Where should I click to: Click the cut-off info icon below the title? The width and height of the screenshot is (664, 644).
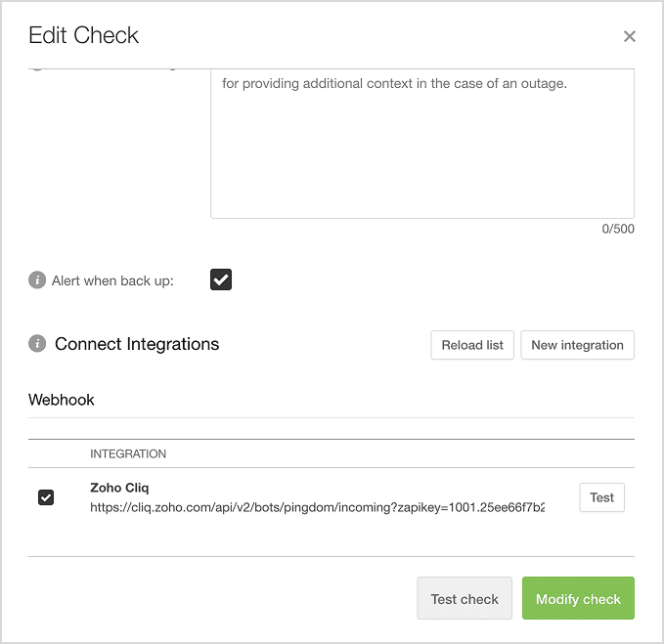[37, 69]
